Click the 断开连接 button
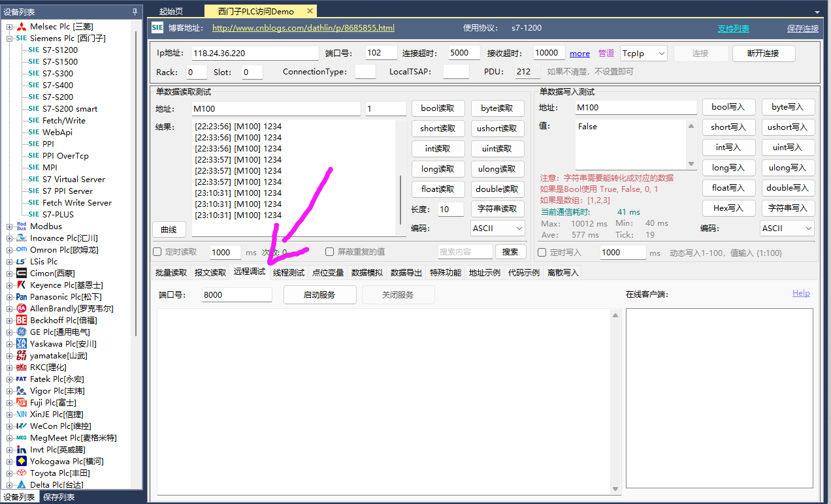The width and height of the screenshot is (831, 504). pos(764,54)
